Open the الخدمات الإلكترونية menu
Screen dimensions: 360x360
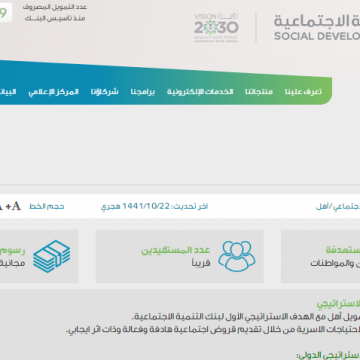[200, 92]
